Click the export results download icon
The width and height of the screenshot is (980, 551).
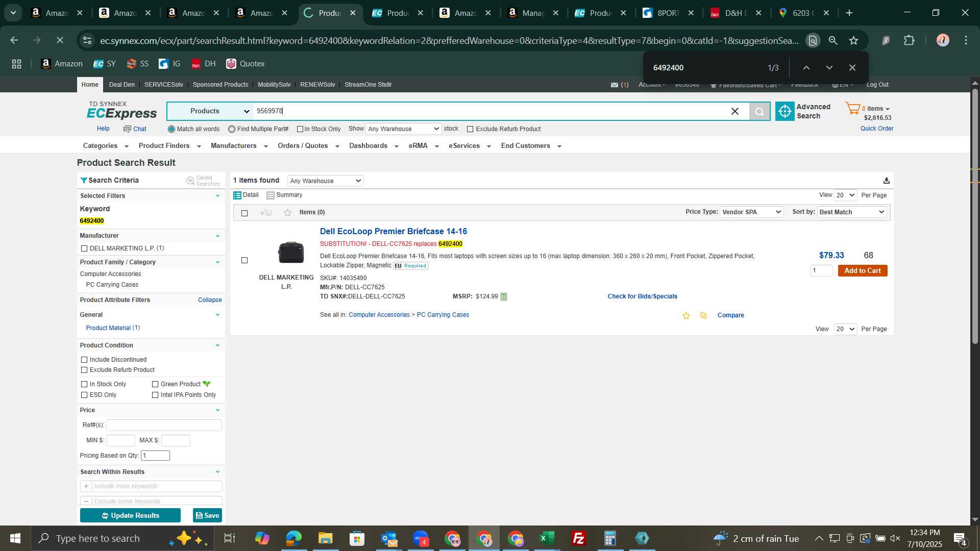pos(886,181)
